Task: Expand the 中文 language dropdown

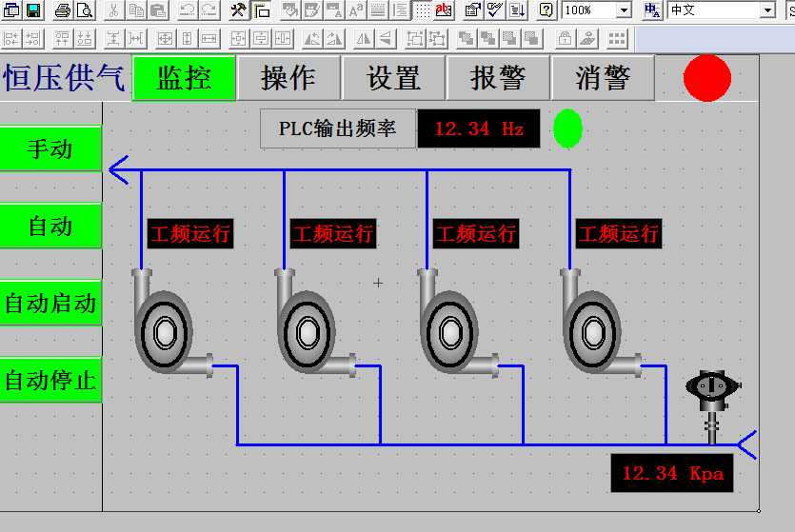Action: [x=767, y=10]
